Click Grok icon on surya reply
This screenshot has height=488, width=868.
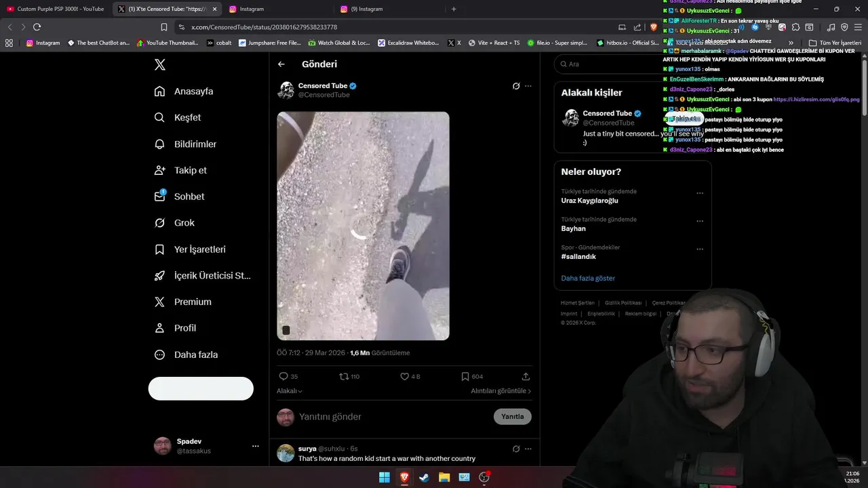(516, 449)
